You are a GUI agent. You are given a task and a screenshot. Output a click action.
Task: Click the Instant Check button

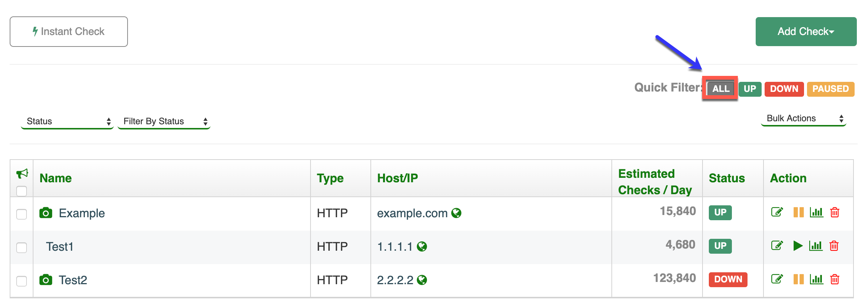pos(69,32)
